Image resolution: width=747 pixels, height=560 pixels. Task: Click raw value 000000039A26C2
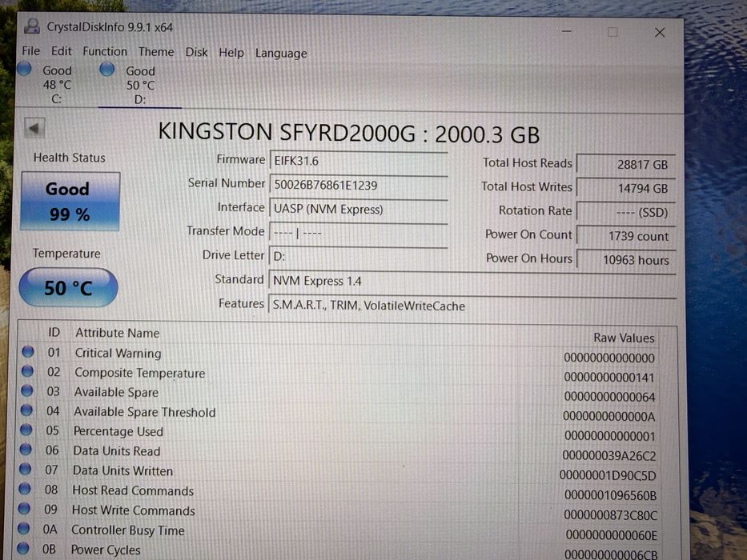(608, 456)
